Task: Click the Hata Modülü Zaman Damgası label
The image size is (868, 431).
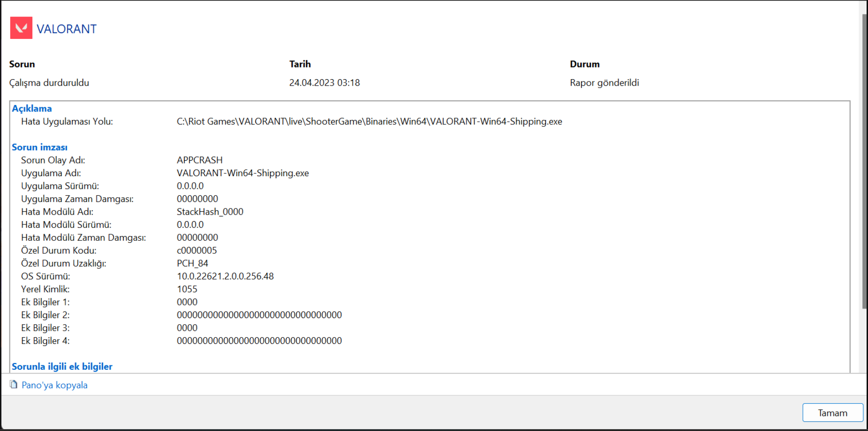Action: point(83,238)
